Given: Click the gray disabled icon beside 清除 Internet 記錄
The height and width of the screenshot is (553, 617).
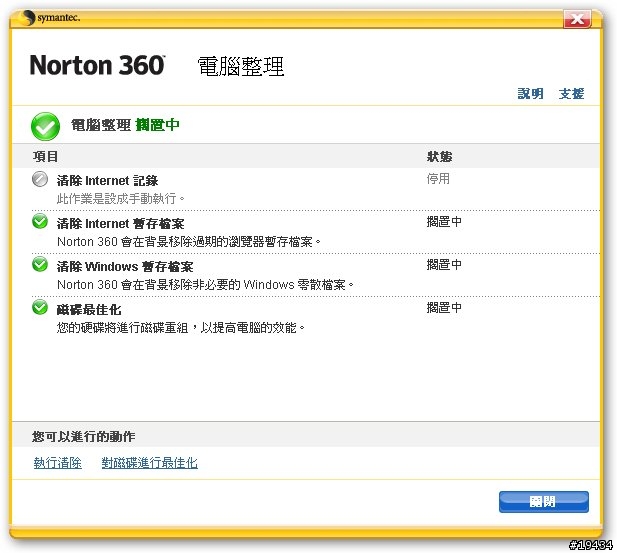Looking at the screenshot, I should pos(40,179).
